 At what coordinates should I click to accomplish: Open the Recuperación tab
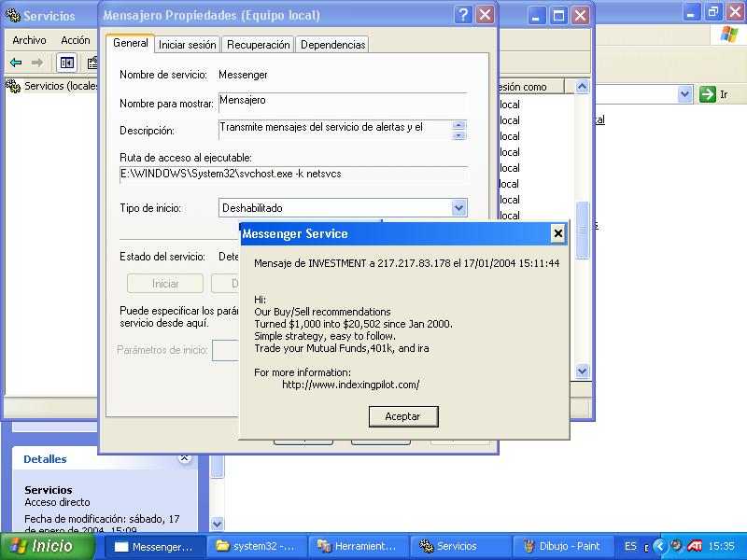(259, 45)
